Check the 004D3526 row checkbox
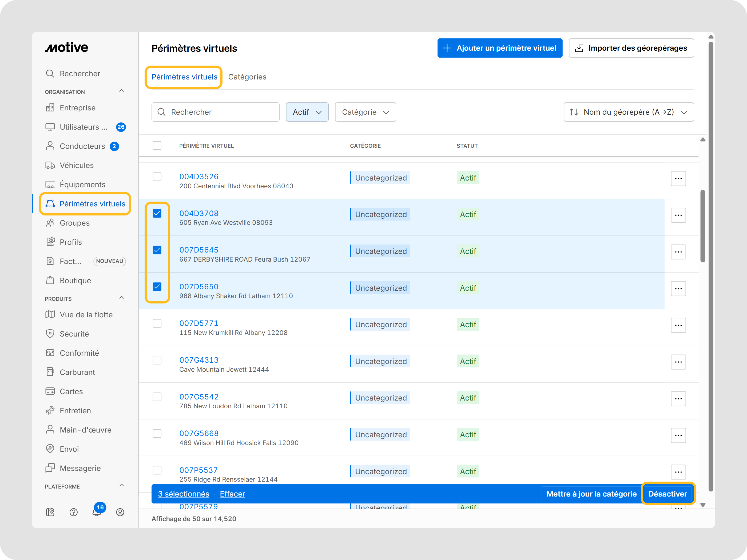Screen dimensions: 747x560 click(157, 177)
